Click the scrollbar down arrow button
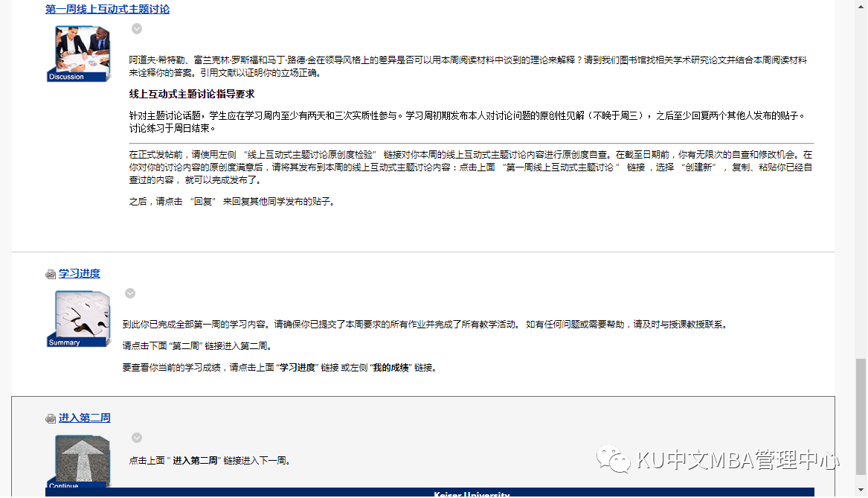 click(861, 491)
